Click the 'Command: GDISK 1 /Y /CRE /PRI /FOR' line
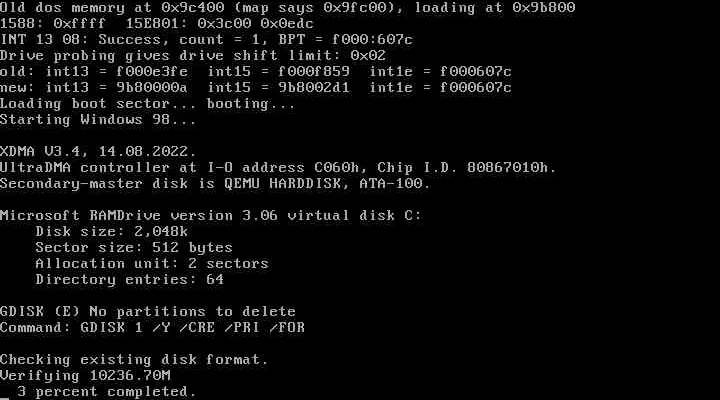The height and width of the screenshot is (400, 720). (x=152, y=328)
